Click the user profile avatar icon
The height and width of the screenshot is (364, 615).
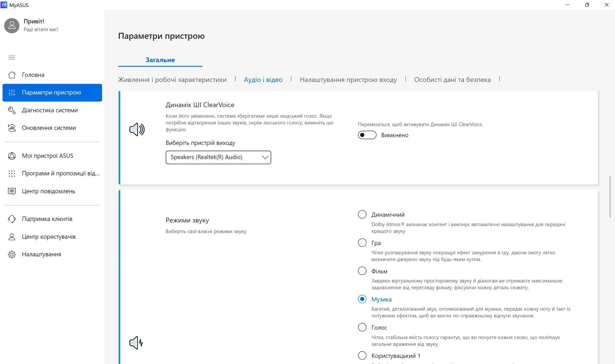pos(12,25)
